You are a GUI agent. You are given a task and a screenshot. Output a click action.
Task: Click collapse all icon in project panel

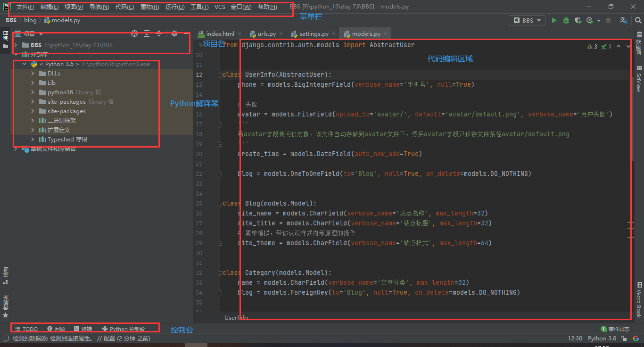(x=159, y=33)
